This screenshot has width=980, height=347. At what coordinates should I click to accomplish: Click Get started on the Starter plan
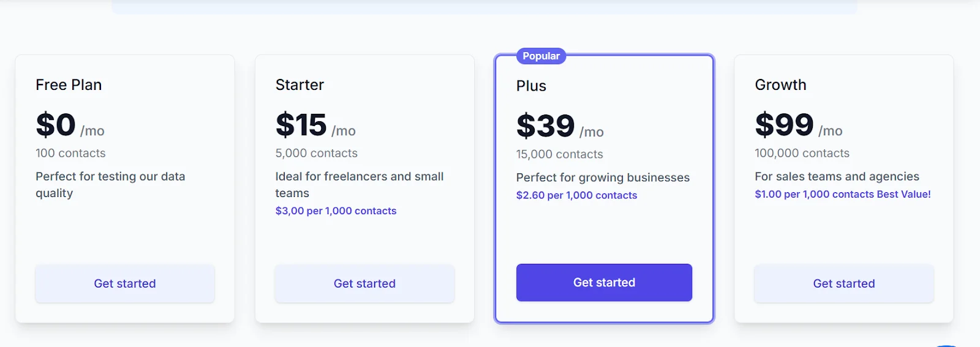point(364,283)
